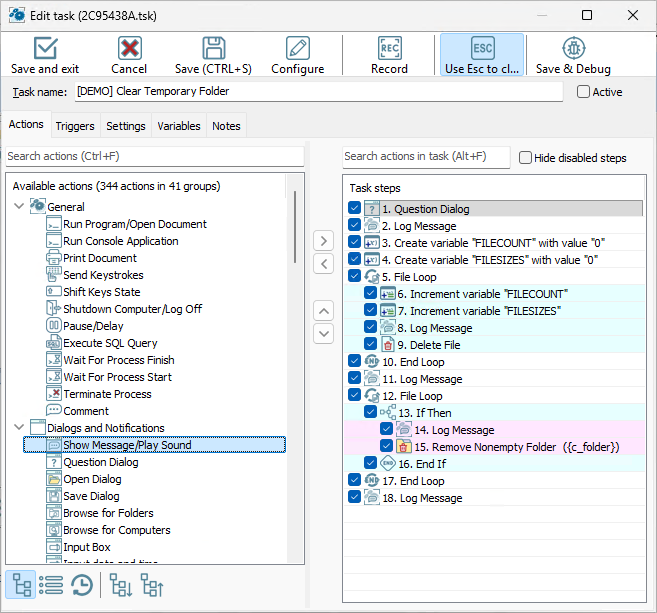Select the Wait For Process Finish action
The image size is (657, 613).
pos(119,360)
